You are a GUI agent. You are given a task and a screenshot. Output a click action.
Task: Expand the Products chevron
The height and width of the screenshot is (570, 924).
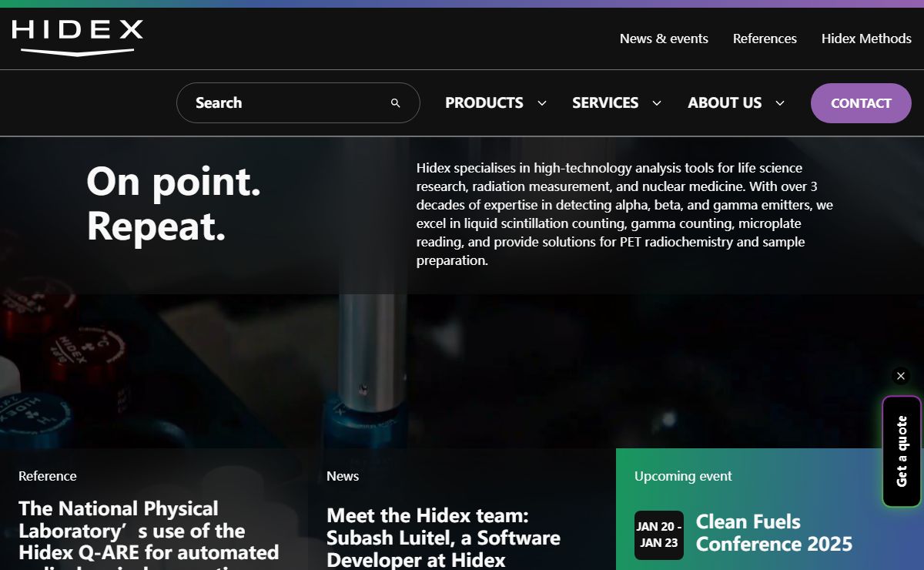pyautogui.click(x=542, y=103)
